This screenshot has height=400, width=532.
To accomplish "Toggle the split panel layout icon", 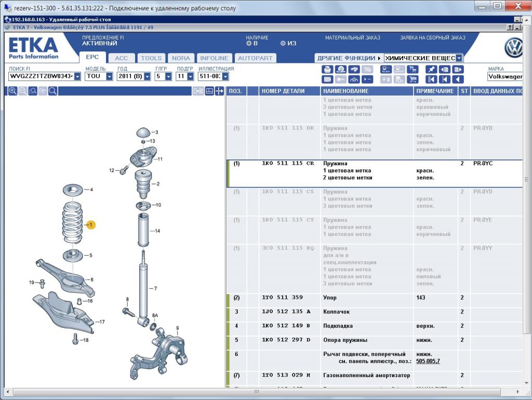I will click(209, 91).
